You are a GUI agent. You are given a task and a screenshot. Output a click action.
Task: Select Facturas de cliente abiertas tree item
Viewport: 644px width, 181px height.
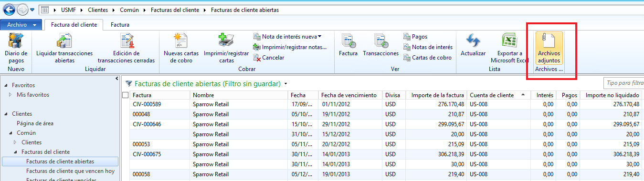tap(60, 161)
